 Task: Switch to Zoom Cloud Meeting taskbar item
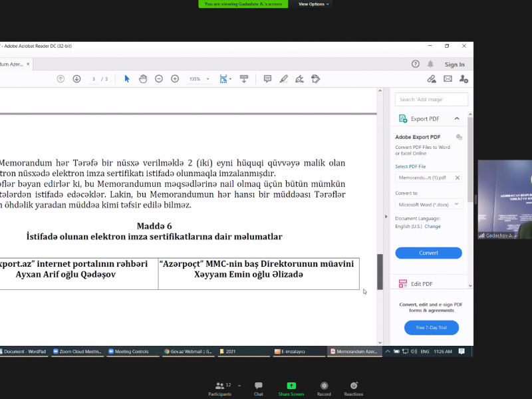pos(77,352)
